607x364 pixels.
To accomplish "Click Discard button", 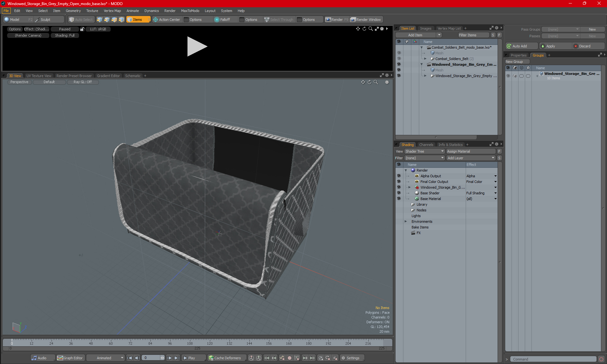I will (x=589, y=46).
